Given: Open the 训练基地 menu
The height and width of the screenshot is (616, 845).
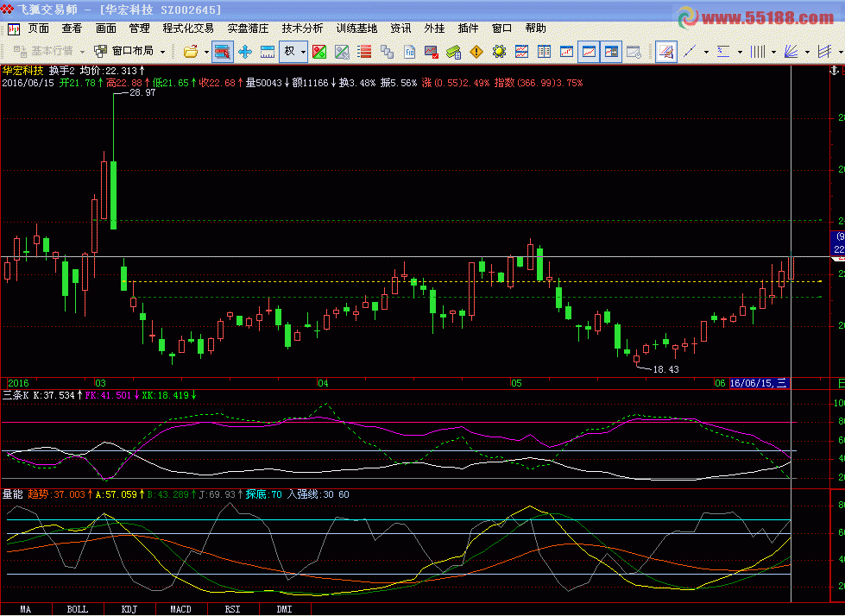Looking at the screenshot, I should (x=356, y=28).
